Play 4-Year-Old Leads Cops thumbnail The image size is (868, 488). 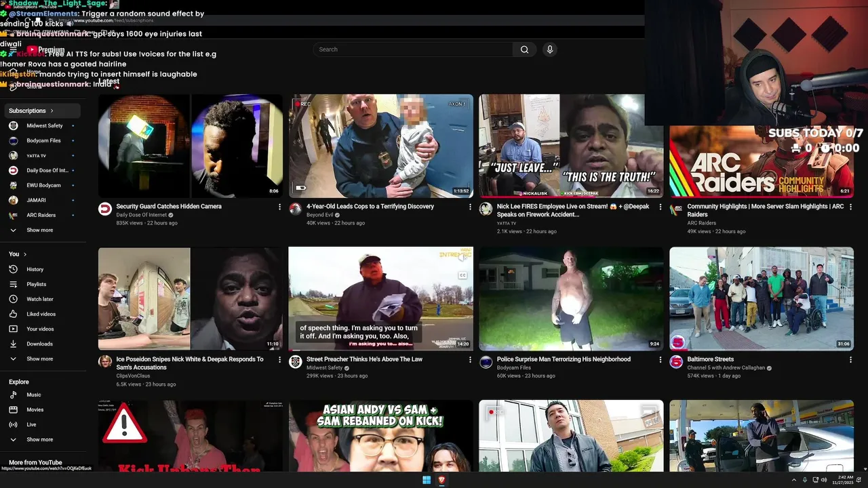[381, 146]
